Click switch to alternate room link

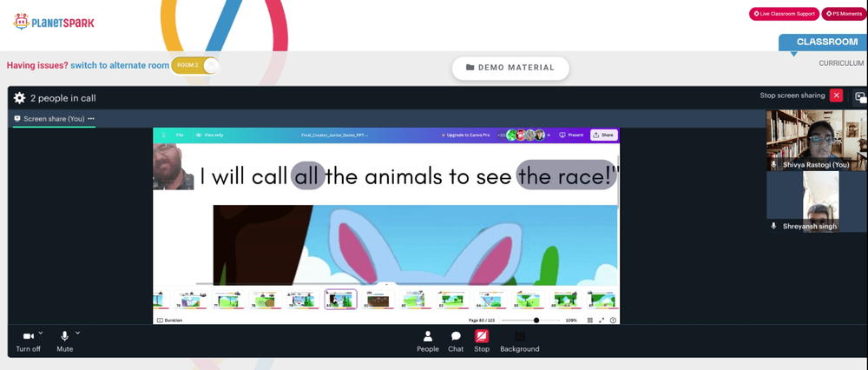coord(120,65)
